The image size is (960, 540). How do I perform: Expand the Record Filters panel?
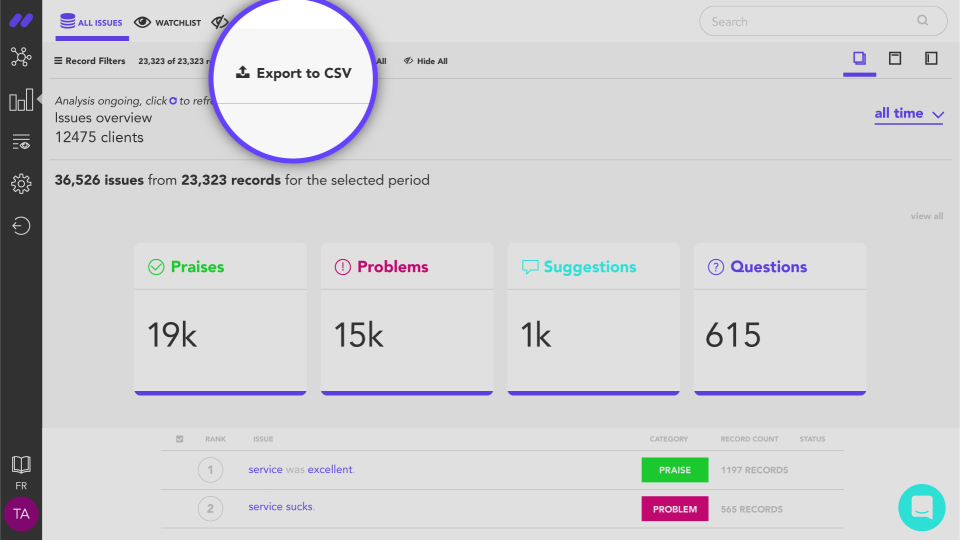(90, 61)
